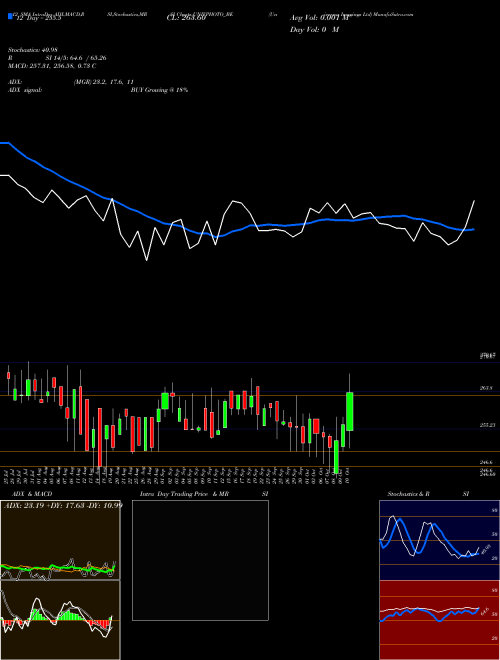
Task: Click the MACD histogram chart panel
Action: [x=60, y=620]
